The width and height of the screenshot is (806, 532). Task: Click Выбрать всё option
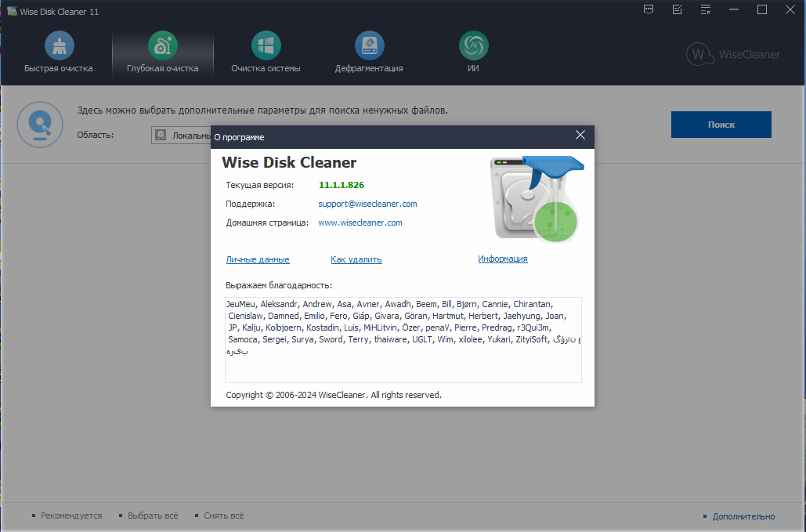(153, 516)
